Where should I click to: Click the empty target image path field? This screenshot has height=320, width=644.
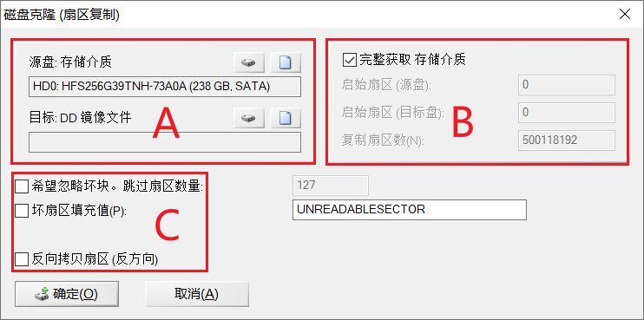coord(165,142)
